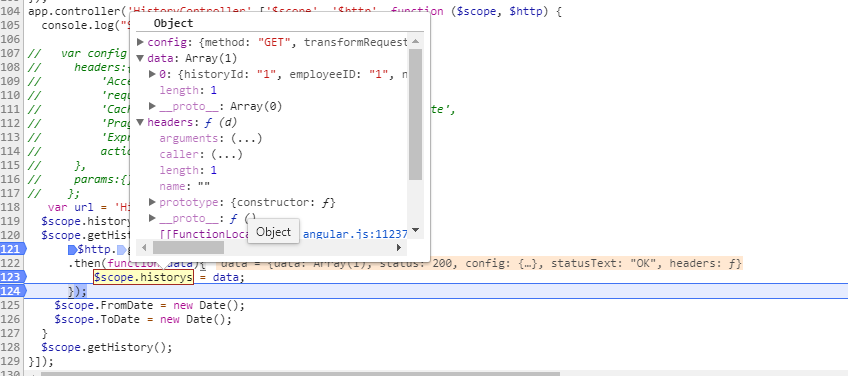The width and height of the screenshot is (848, 376).
Task: Click the popup vertical scrollbar thumb
Action: 415,114
